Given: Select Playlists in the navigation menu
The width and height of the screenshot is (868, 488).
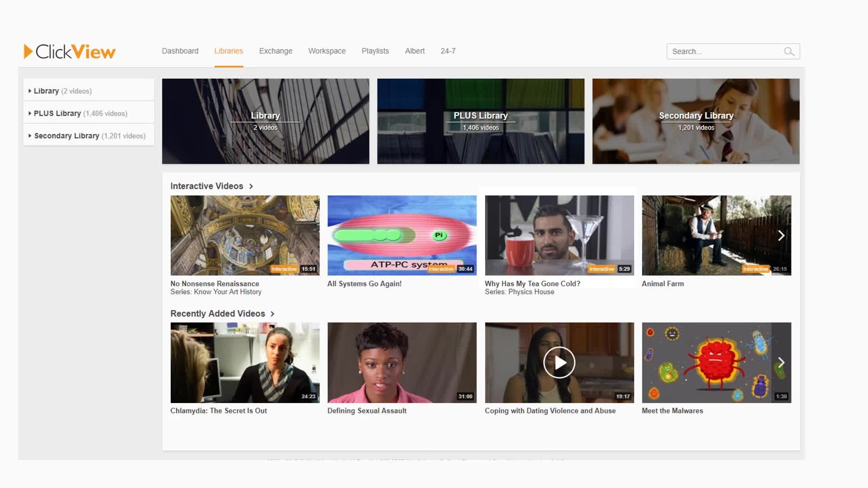Looking at the screenshot, I should 375,51.
